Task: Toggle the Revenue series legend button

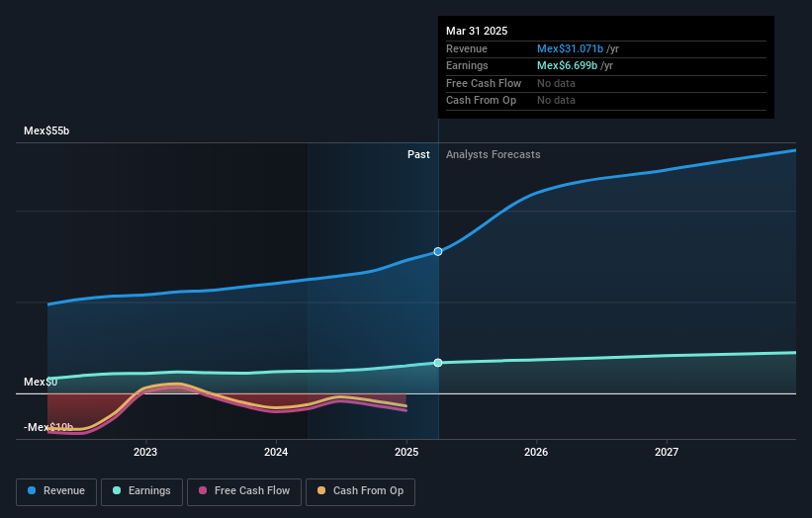Action: pos(56,491)
